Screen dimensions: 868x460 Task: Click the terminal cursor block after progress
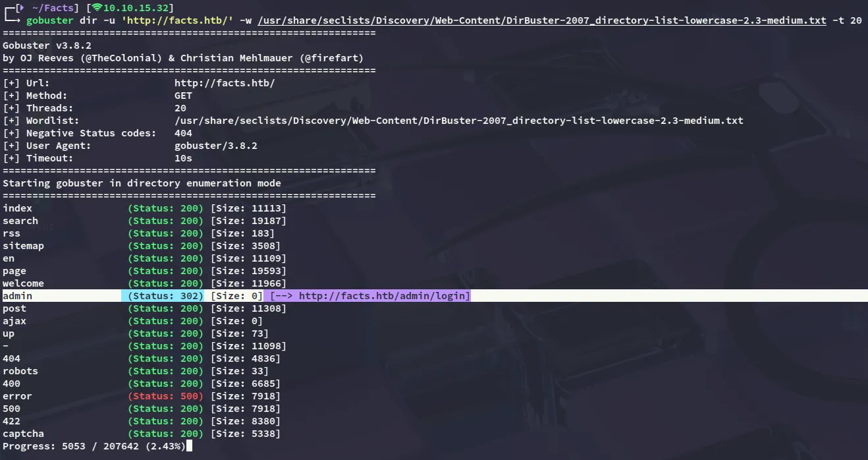[x=189, y=446]
